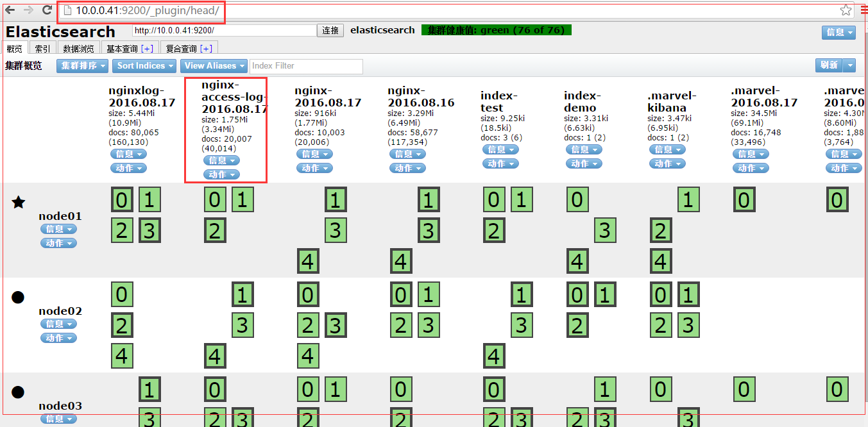Image resolution: width=868 pixels, height=427 pixels.
Task: Open 信息 for nginx-2016.08.16 index
Action: click(407, 154)
